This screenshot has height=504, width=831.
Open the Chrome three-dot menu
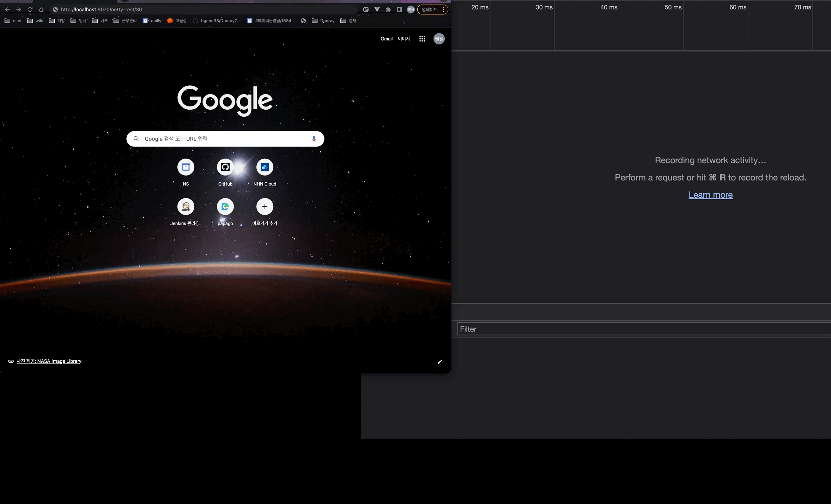[x=443, y=10]
